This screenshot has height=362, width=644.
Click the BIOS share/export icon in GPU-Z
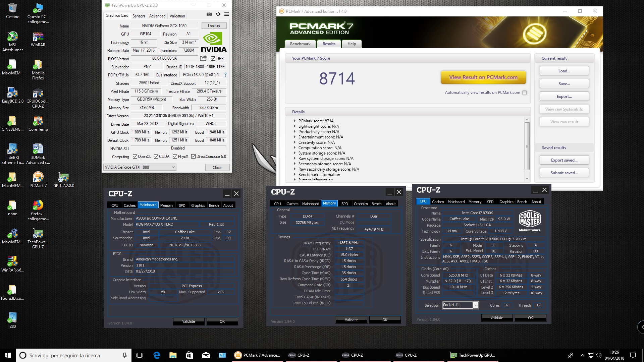[x=203, y=58]
